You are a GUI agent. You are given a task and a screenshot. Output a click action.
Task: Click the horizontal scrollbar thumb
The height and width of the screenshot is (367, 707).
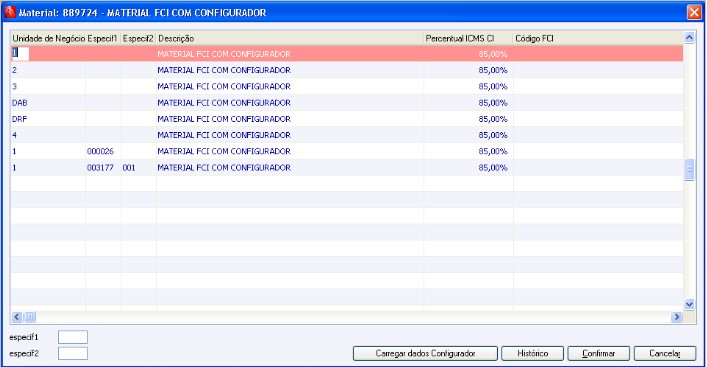pos(30,317)
